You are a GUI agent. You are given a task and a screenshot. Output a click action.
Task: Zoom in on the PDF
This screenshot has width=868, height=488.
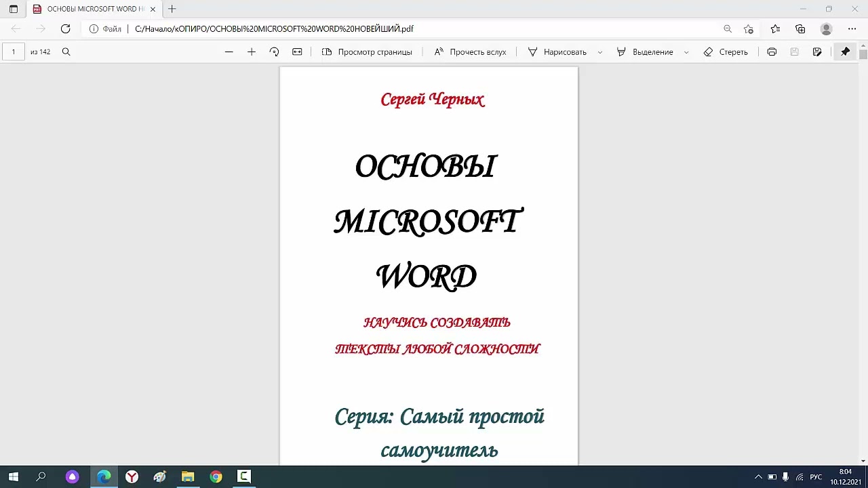[252, 52]
